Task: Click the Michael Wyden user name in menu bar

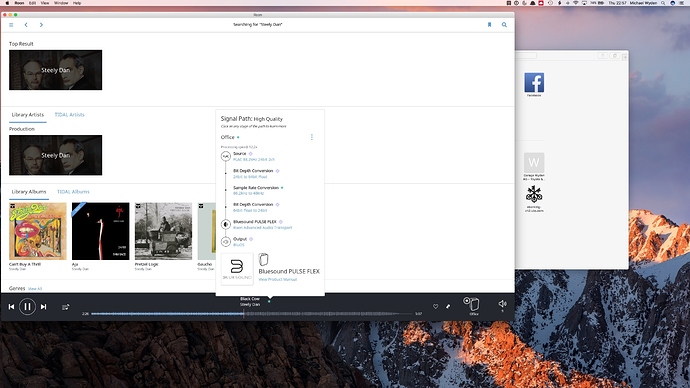Action: click(643, 3)
